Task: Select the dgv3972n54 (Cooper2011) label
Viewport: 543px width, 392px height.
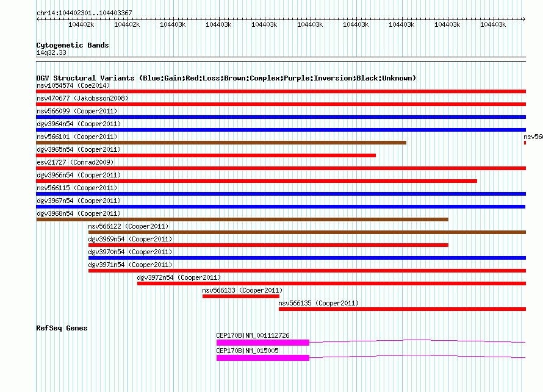Action: tap(179, 277)
